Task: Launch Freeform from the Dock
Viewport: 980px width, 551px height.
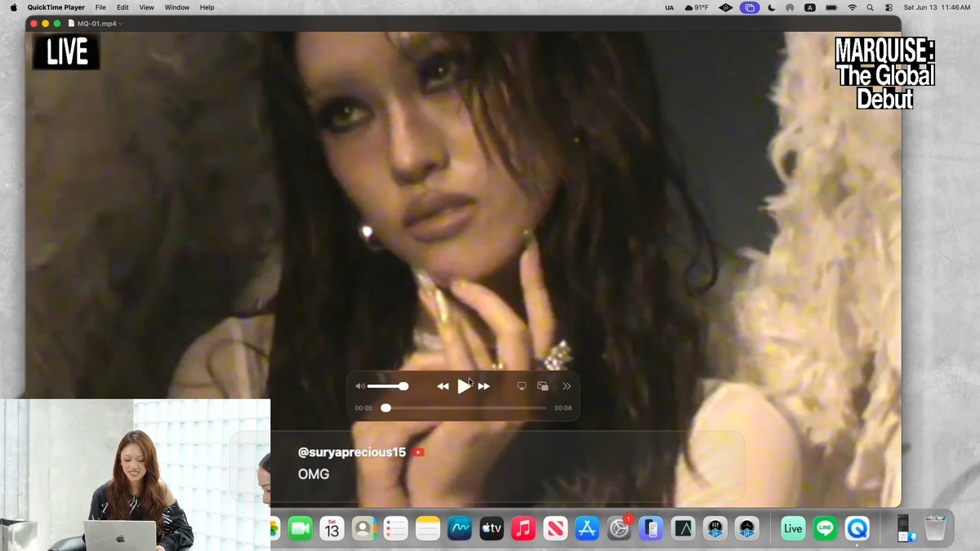Action: 459,528
